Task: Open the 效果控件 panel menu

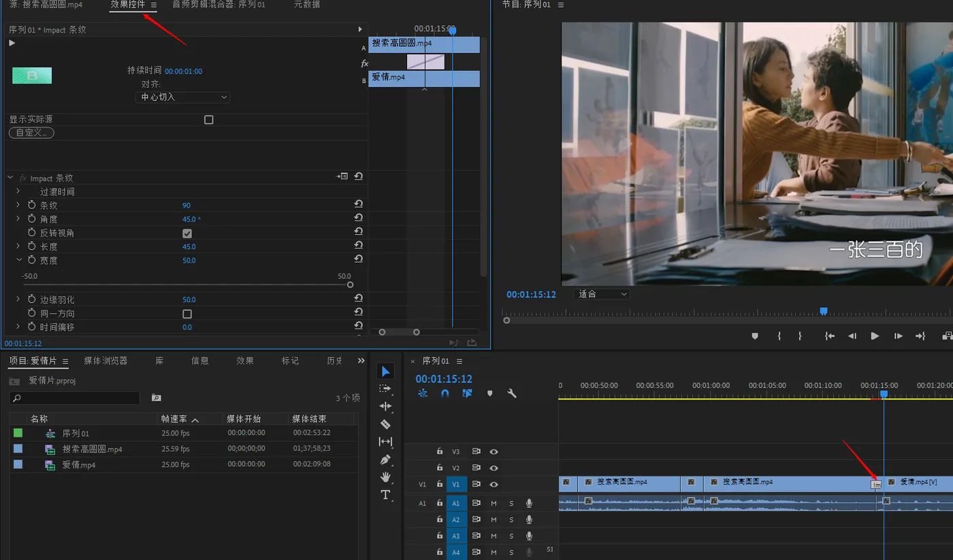Action: click(154, 5)
